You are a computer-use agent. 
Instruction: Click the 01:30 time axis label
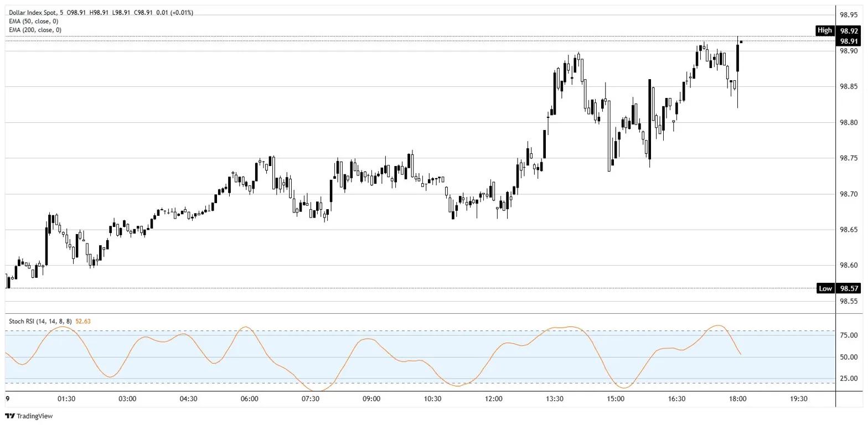coord(66,398)
